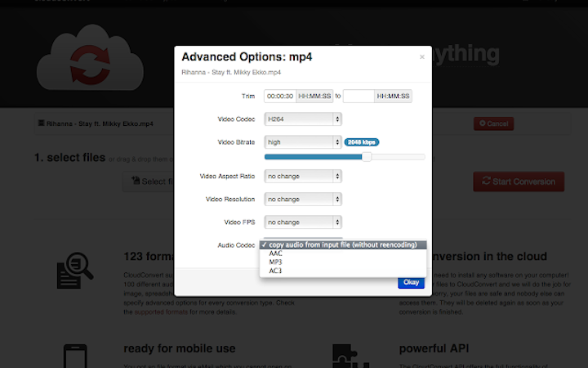Click the 2048 kbps bitrate badge
The height and width of the screenshot is (368, 588).
(362, 142)
